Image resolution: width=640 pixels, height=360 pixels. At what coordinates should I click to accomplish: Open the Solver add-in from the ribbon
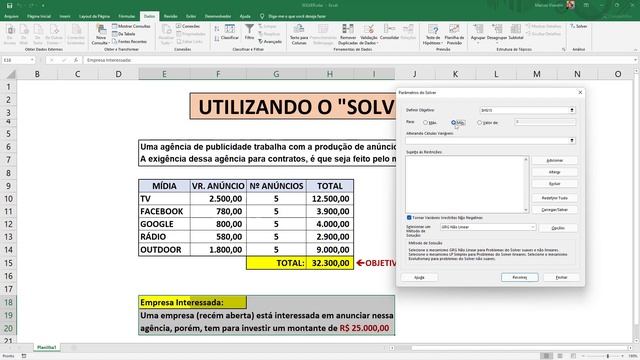579,26
